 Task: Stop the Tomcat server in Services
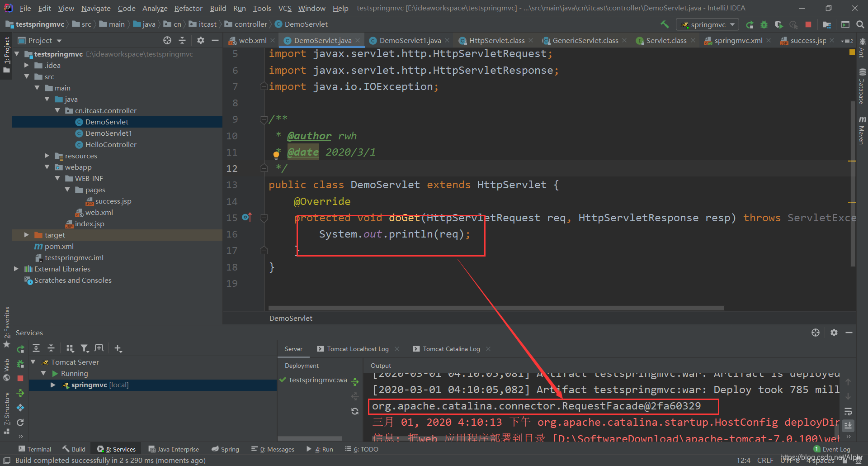click(20, 378)
